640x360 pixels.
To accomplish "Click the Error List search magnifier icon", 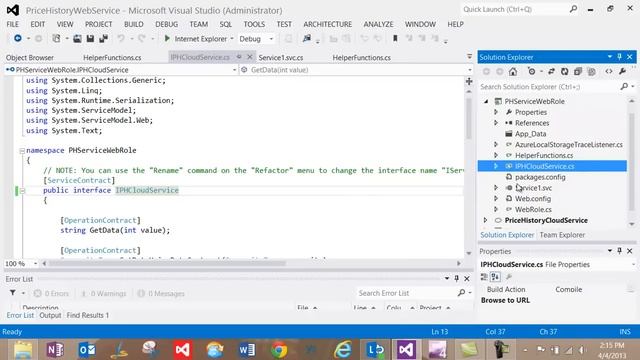I will pyautogui.click(x=461, y=293).
